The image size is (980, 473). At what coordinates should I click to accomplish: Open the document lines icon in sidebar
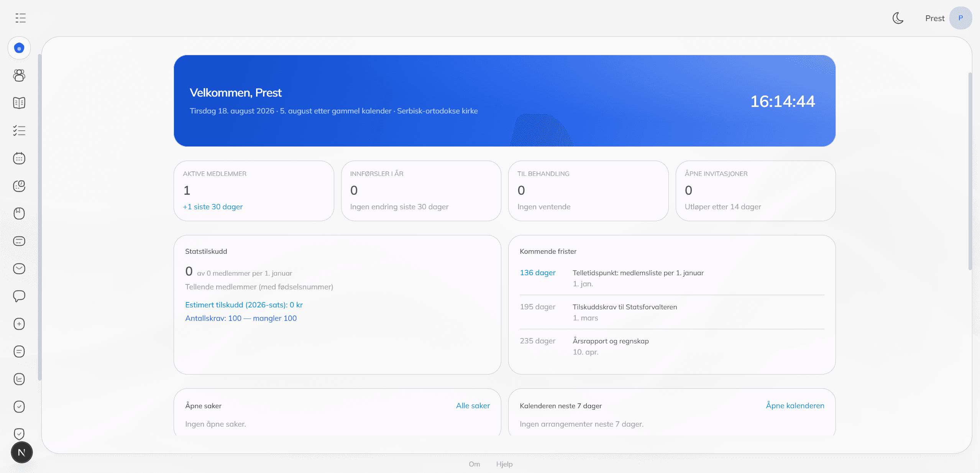[x=19, y=351]
